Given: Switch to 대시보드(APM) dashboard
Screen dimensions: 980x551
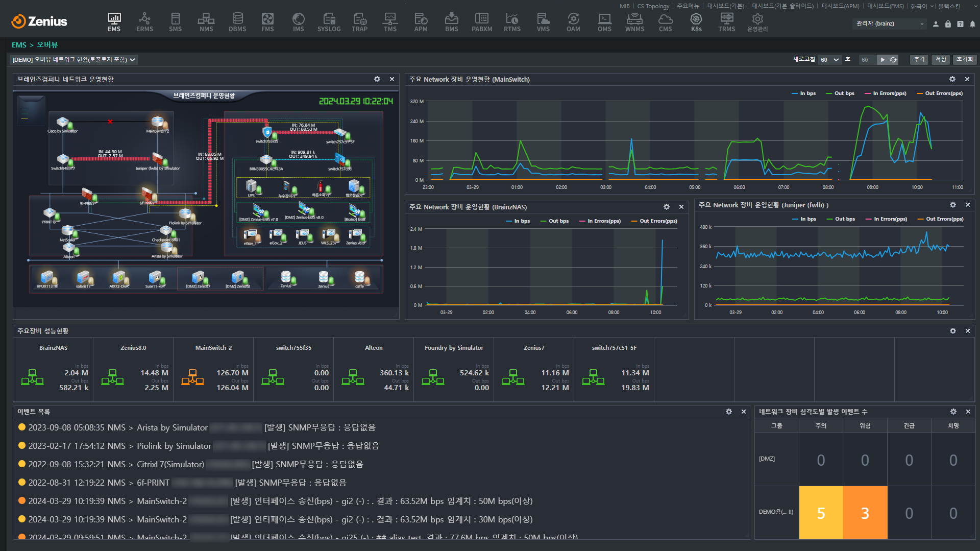Looking at the screenshot, I should [840, 6].
